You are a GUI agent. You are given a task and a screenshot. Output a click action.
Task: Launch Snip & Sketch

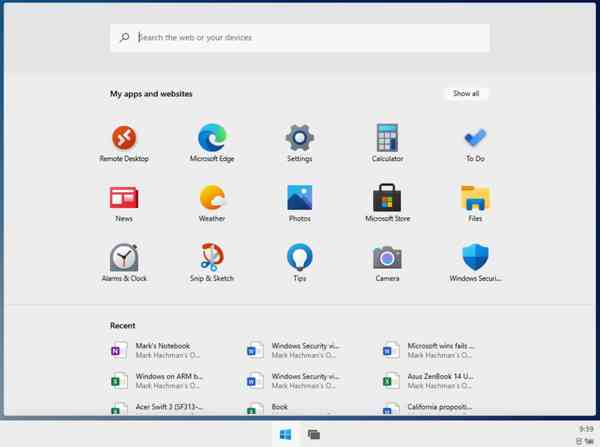[x=212, y=263]
